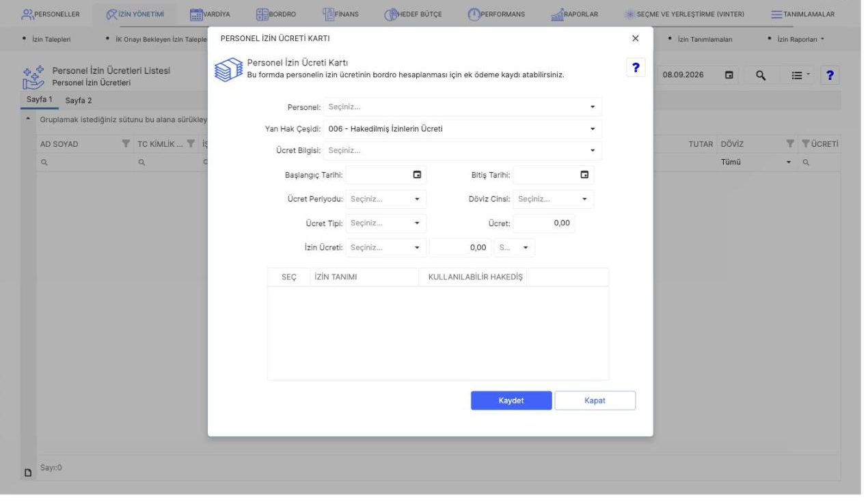This screenshot has width=868, height=502.
Task: Open the Ücret Bilgisi dropdown
Action: (x=593, y=151)
